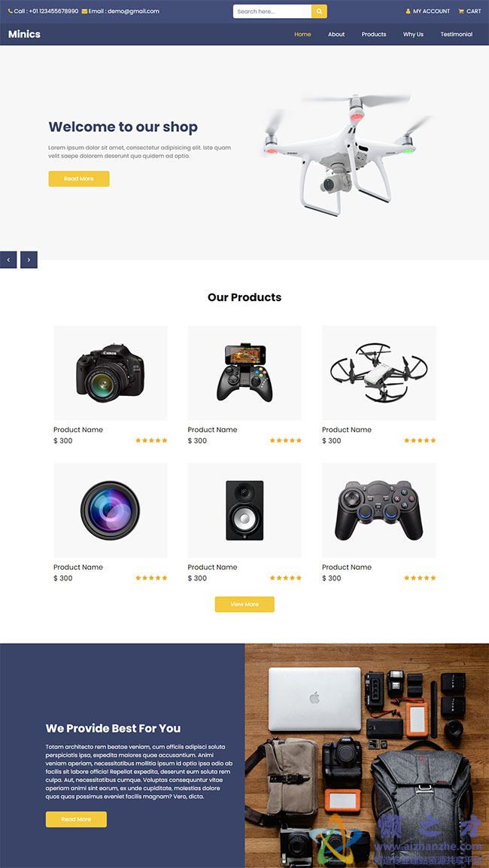
Task: Click the next slide arrow
Action: pyautogui.click(x=29, y=260)
